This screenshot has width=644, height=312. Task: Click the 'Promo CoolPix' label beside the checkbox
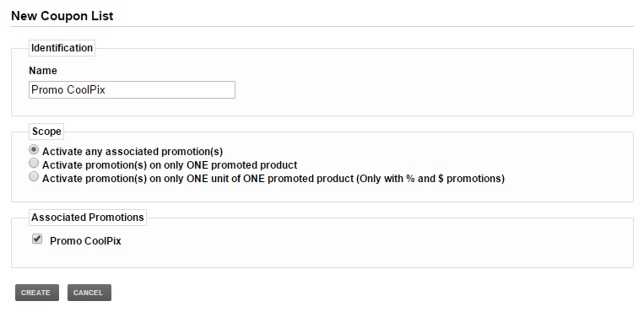[85, 241]
